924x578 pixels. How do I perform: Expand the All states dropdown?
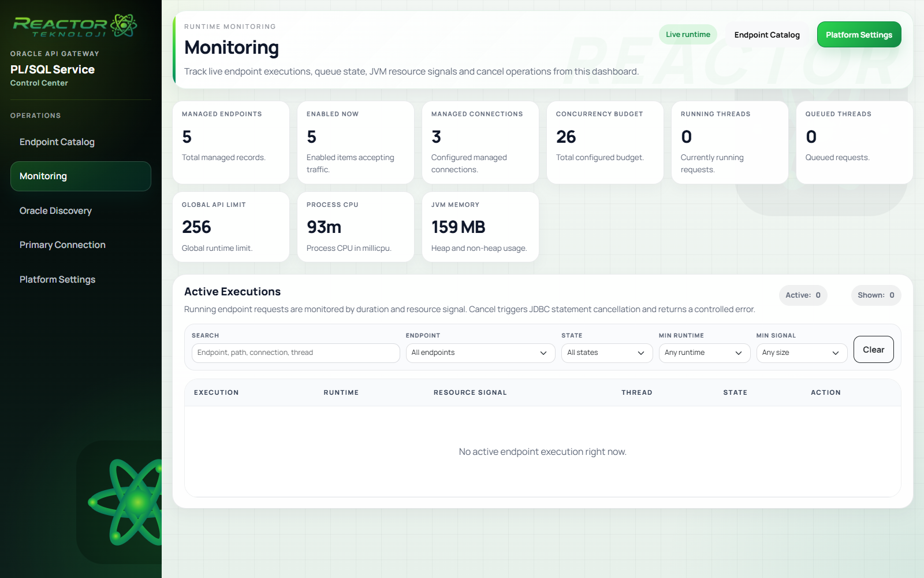(x=607, y=353)
